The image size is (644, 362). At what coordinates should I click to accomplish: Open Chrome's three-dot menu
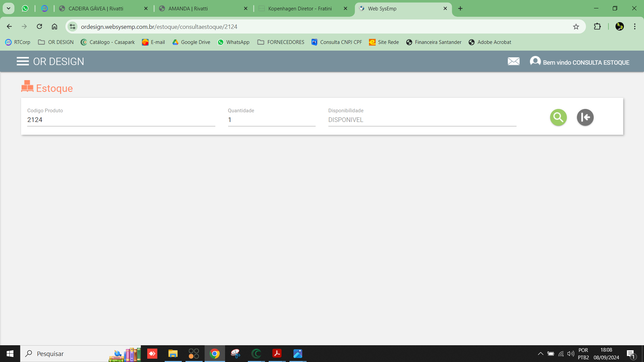tap(635, 26)
